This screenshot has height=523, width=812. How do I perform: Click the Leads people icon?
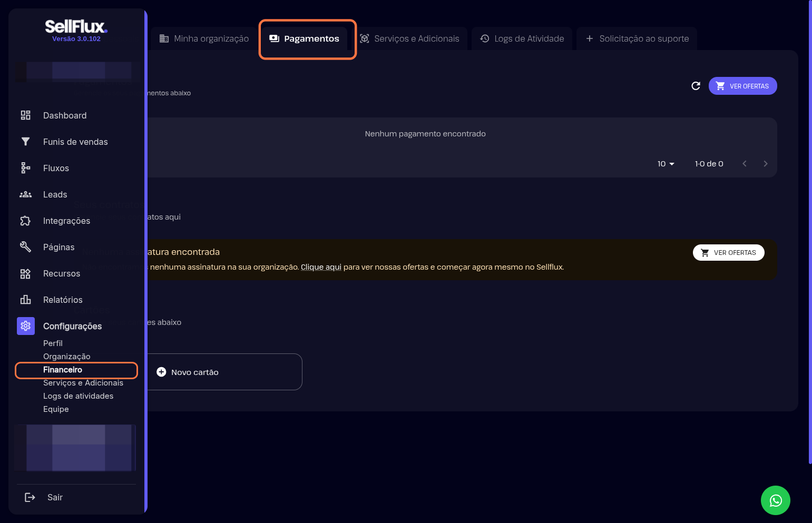point(25,194)
